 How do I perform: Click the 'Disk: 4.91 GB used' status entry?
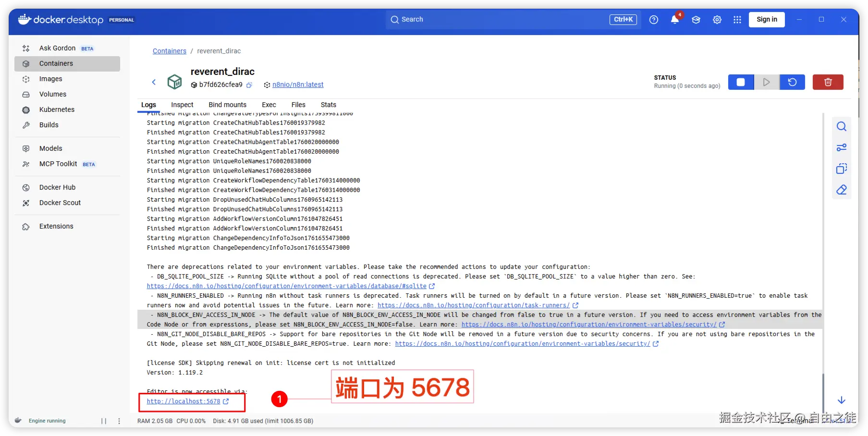click(x=263, y=421)
